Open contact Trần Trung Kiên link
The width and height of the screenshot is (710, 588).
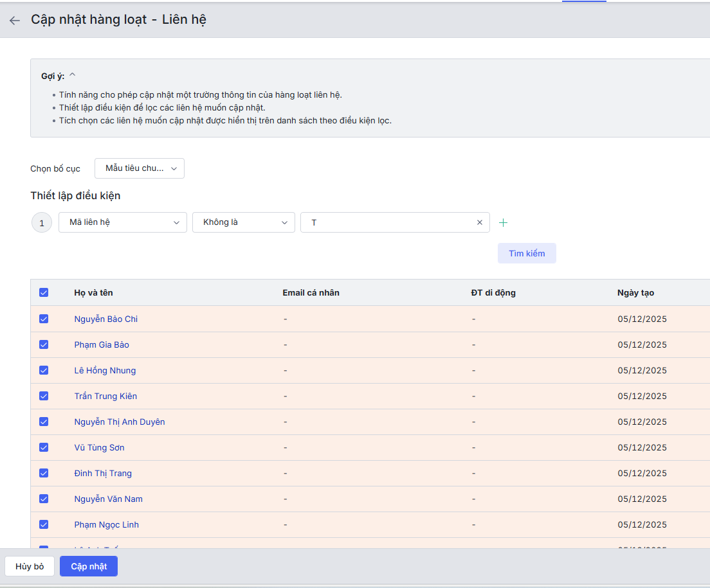[105, 396]
